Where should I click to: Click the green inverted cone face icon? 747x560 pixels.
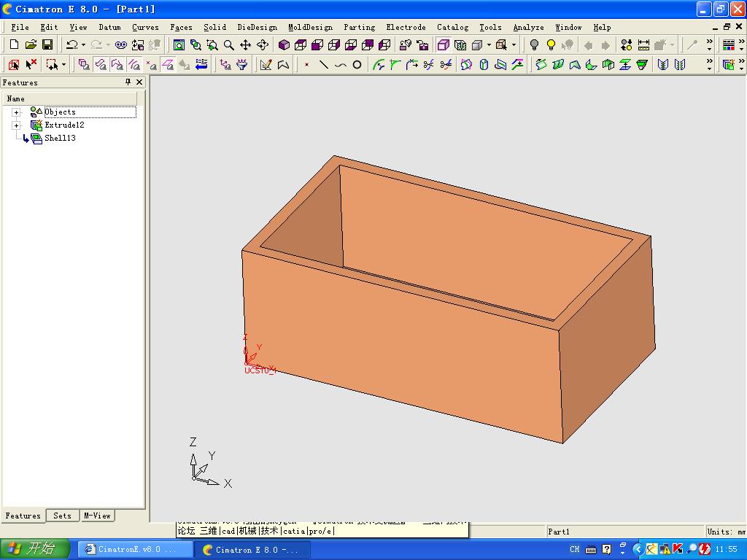(x=642, y=64)
